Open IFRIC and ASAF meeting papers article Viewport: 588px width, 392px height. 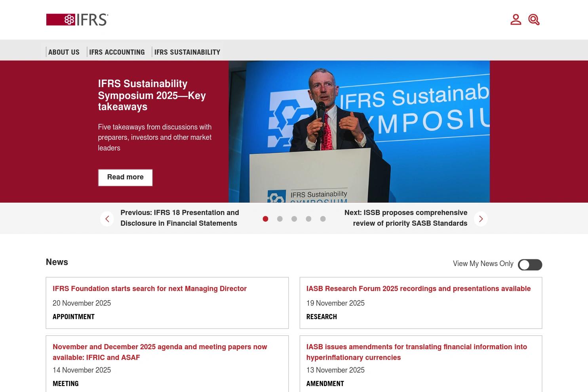[160, 352]
